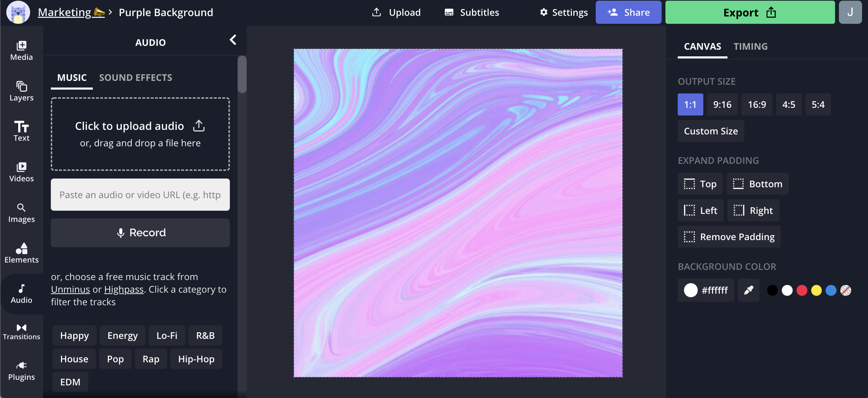Select the 16:9 output size

(x=757, y=105)
